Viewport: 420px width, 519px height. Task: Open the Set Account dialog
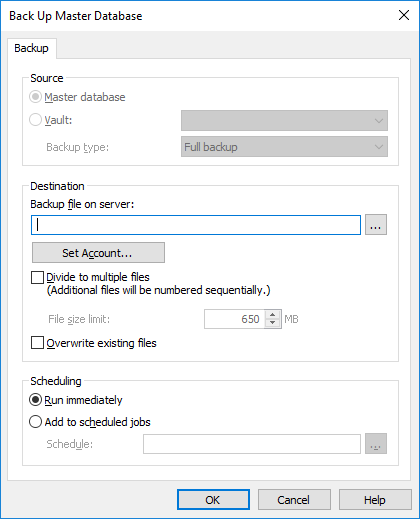98,253
